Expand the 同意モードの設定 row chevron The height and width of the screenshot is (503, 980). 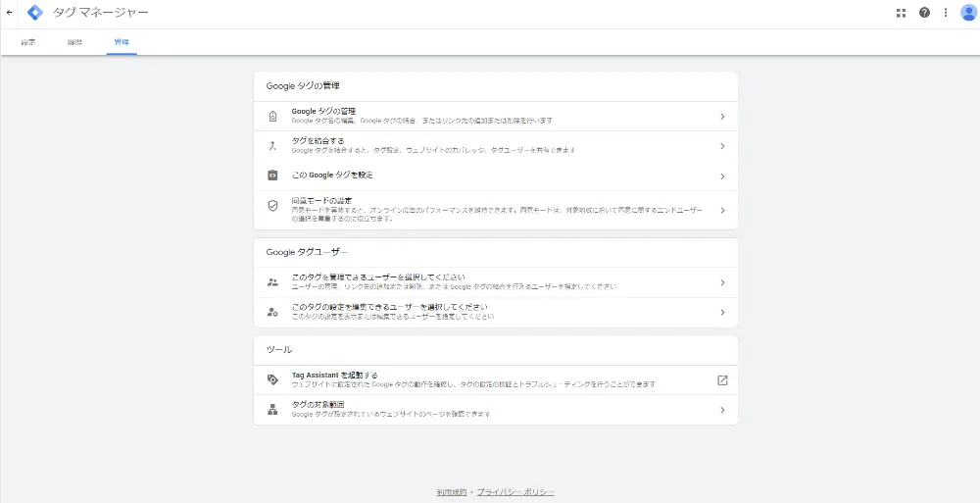tap(722, 210)
